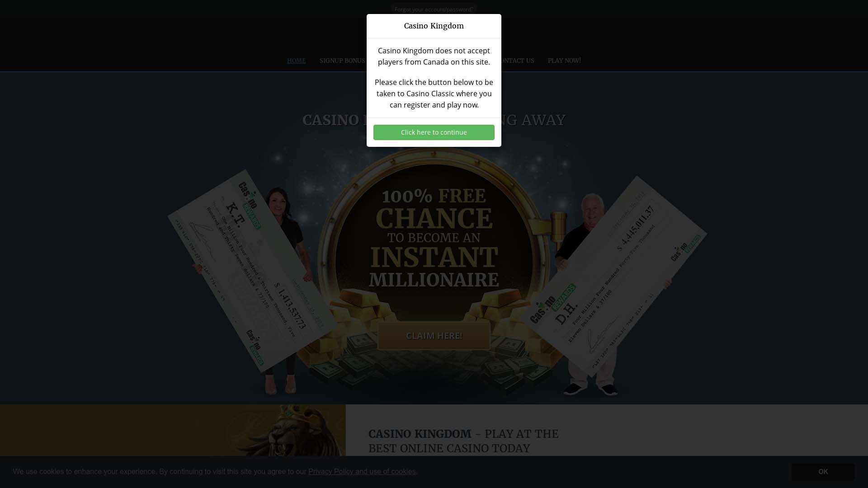Select the K.T. winner cheque image

click(253, 271)
